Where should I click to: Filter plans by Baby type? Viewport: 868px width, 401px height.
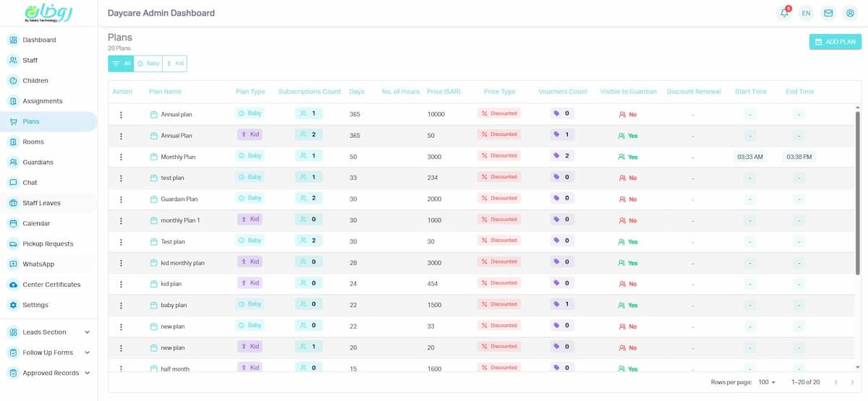pos(148,64)
